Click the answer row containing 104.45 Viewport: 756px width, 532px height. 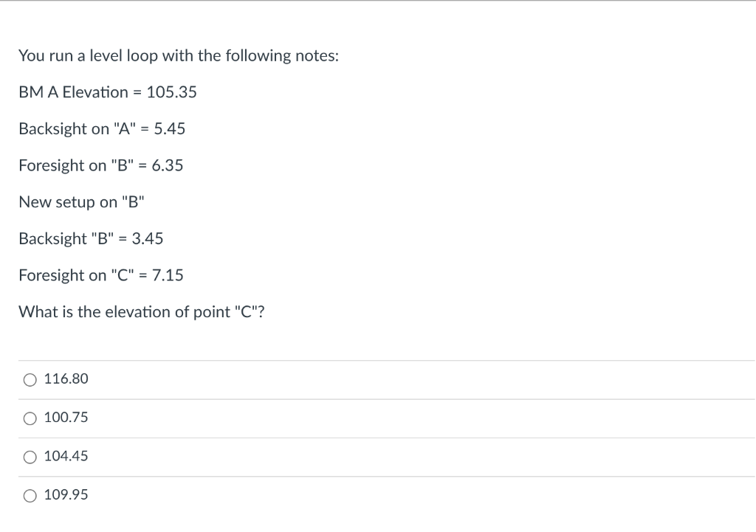tap(295, 456)
